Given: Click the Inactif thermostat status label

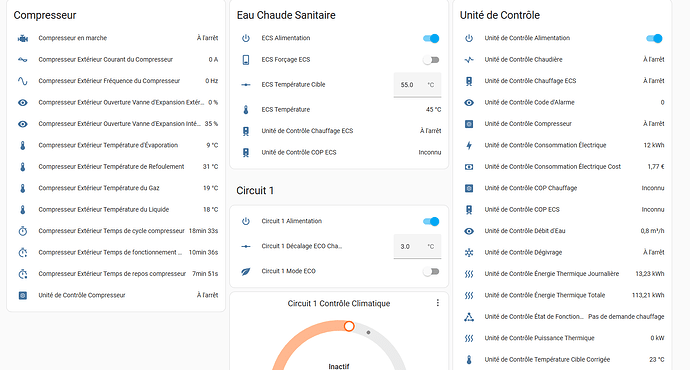Looking at the screenshot, I should [339, 366].
